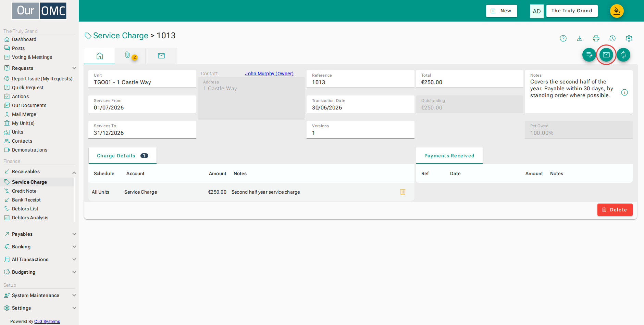Expand the Banking section chevron
Viewport: 644px width, 325px height.
(x=74, y=247)
